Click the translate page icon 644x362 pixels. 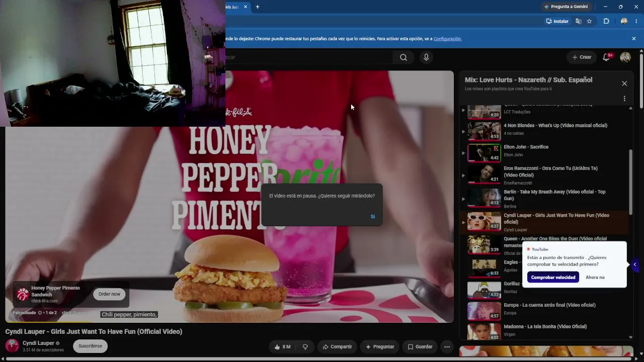pyautogui.click(x=579, y=21)
